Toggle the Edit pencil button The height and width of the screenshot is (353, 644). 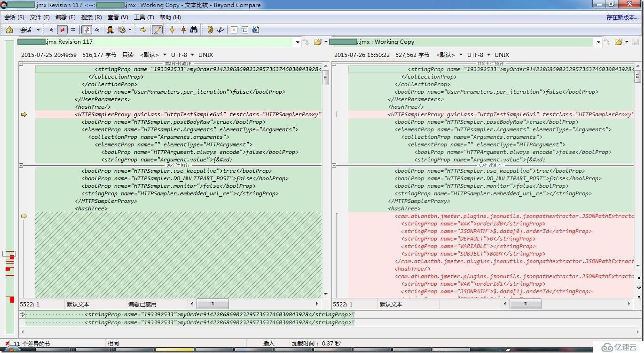coord(157,30)
